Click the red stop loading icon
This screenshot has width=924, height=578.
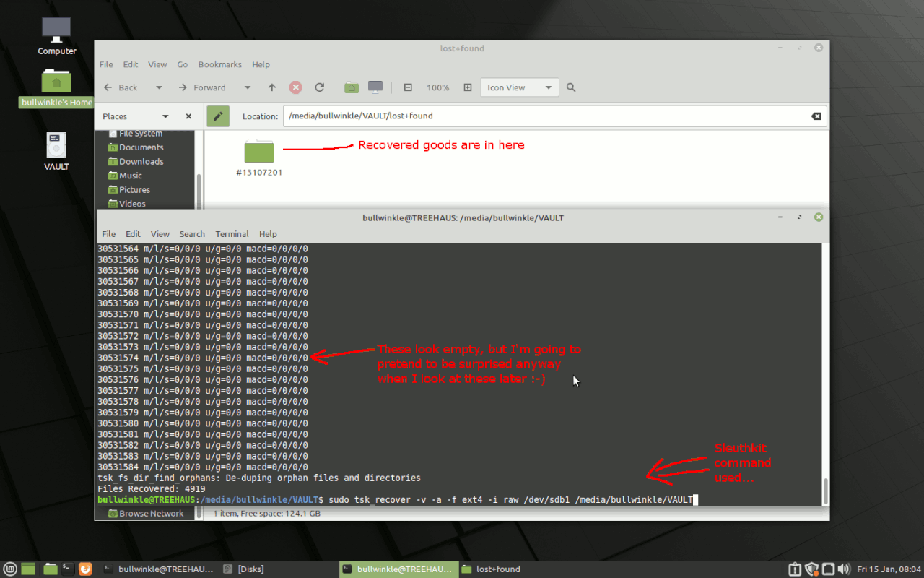coord(296,87)
